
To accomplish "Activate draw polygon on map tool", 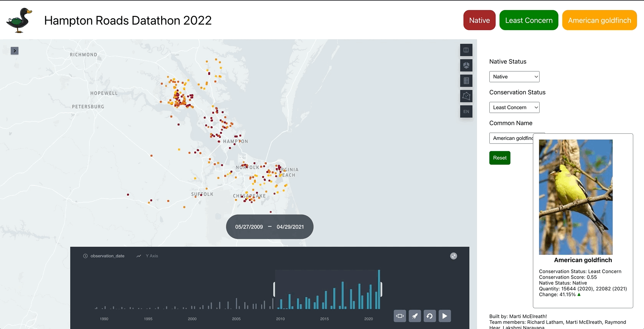I will coord(466,96).
